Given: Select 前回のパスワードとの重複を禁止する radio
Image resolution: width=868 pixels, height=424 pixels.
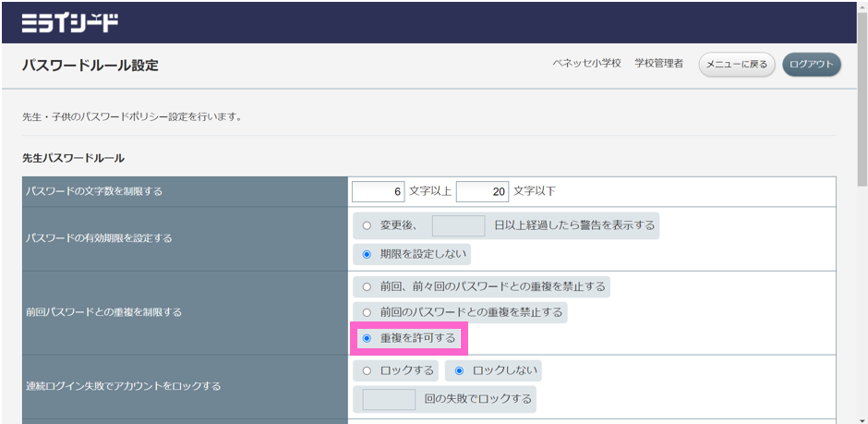Looking at the screenshot, I should click(367, 313).
